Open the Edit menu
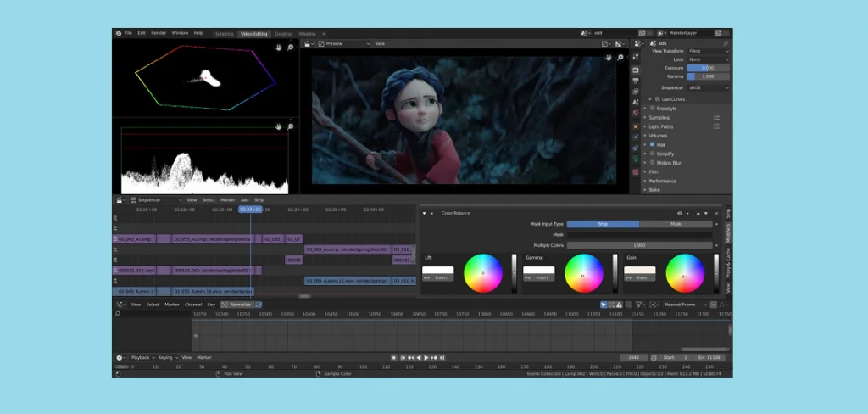 point(142,33)
